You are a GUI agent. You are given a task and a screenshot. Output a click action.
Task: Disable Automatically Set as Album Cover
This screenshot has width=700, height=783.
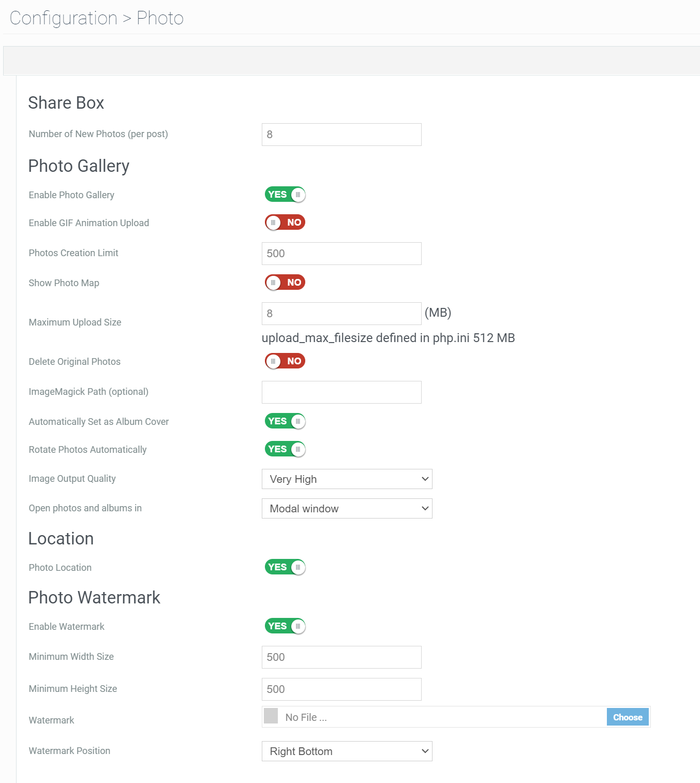285,421
